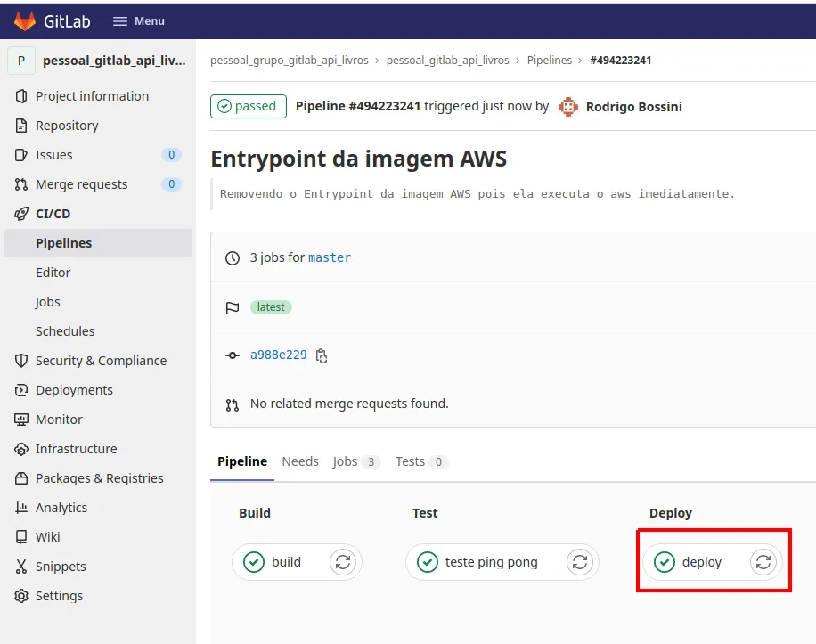Click the passed status badge
Image resolution: width=816 pixels, height=644 pixels.
tap(249, 106)
